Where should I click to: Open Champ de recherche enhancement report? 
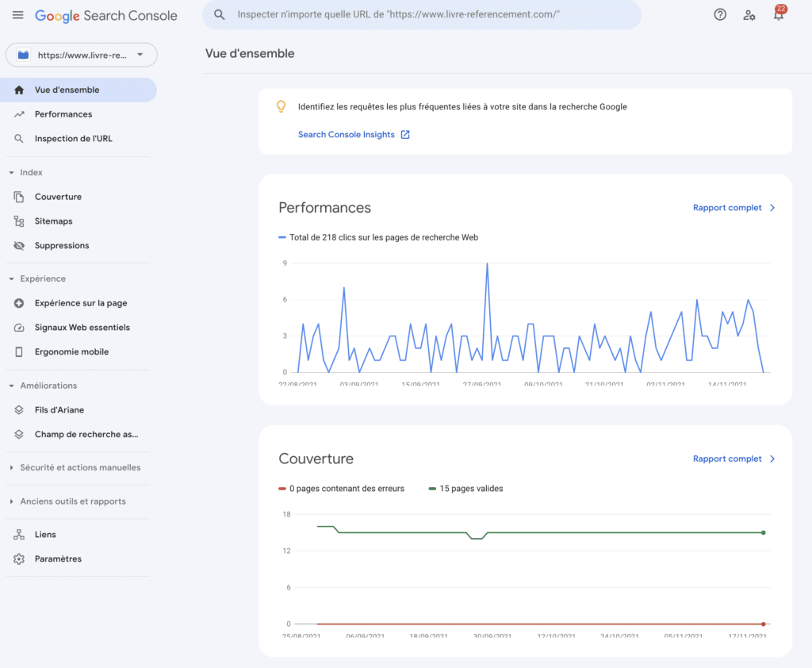[x=79, y=434]
